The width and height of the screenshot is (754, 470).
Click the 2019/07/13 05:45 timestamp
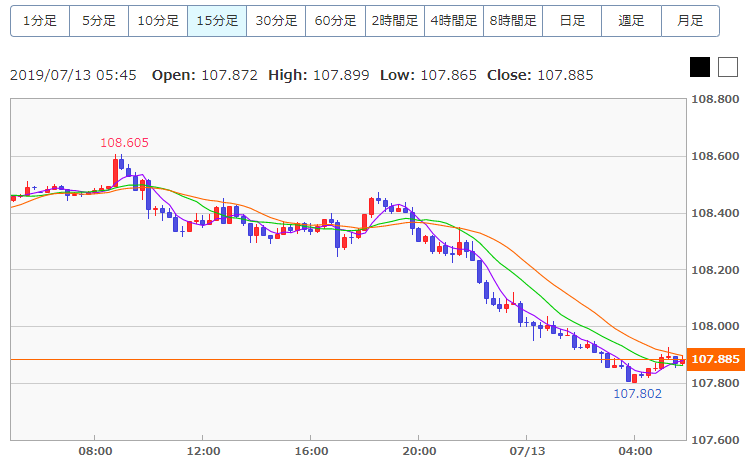[73, 76]
